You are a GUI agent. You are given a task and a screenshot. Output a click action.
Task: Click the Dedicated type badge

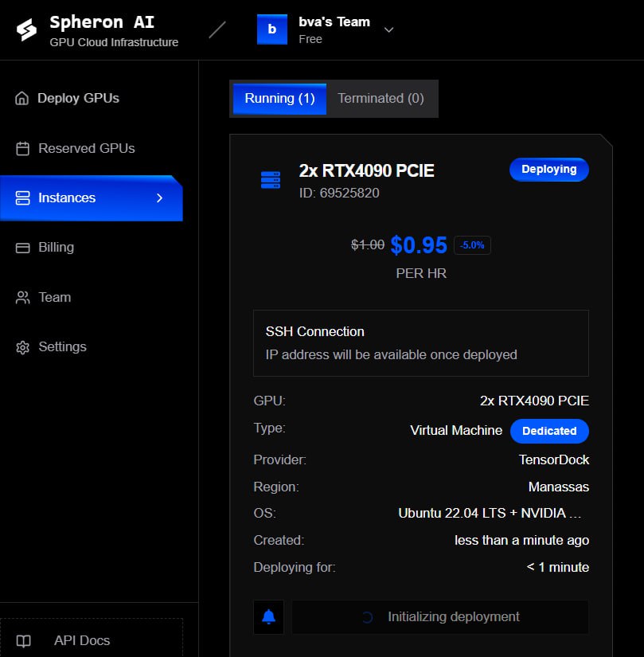coord(548,431)
